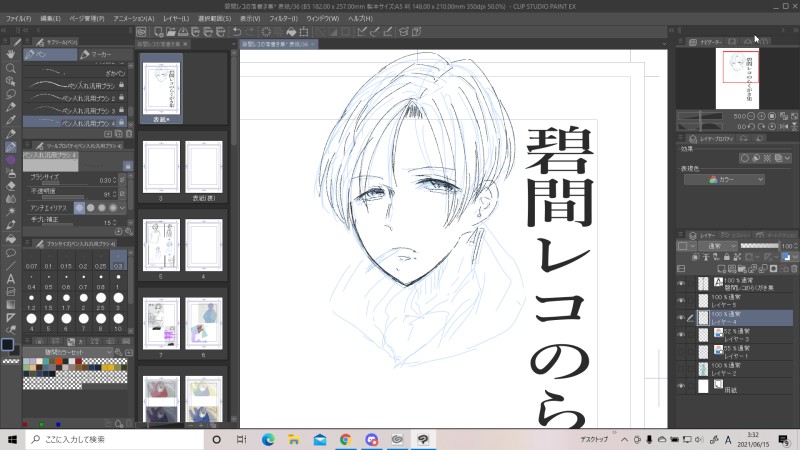Viewport: 800px width, 450px height.
Task: Click the Windows search box
Action: (x=114, y=439)
